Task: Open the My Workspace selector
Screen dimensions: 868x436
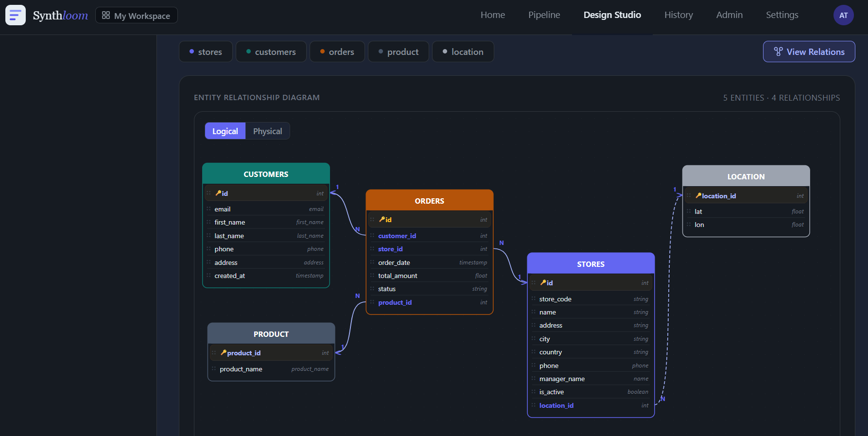Action: pos(137,16)
